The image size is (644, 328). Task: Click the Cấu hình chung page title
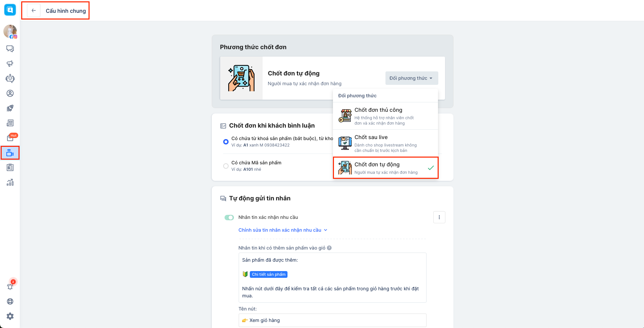click(x=66, y=11)
